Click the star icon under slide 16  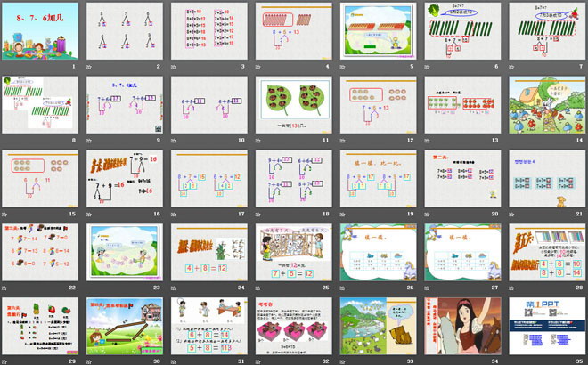coord(88,214)
